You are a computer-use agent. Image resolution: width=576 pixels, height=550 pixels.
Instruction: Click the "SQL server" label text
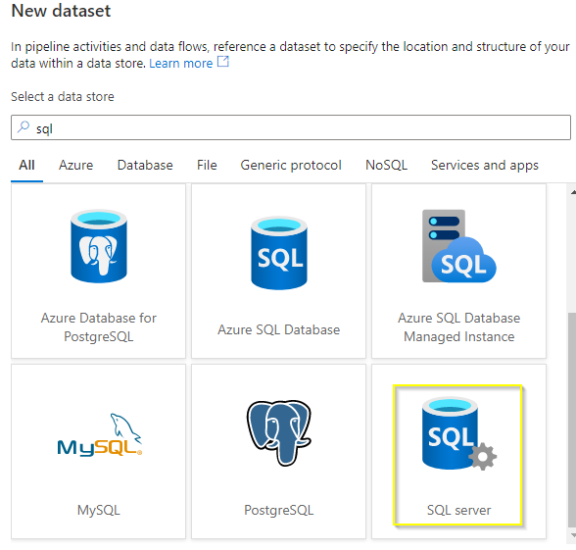tap(459, 510)
